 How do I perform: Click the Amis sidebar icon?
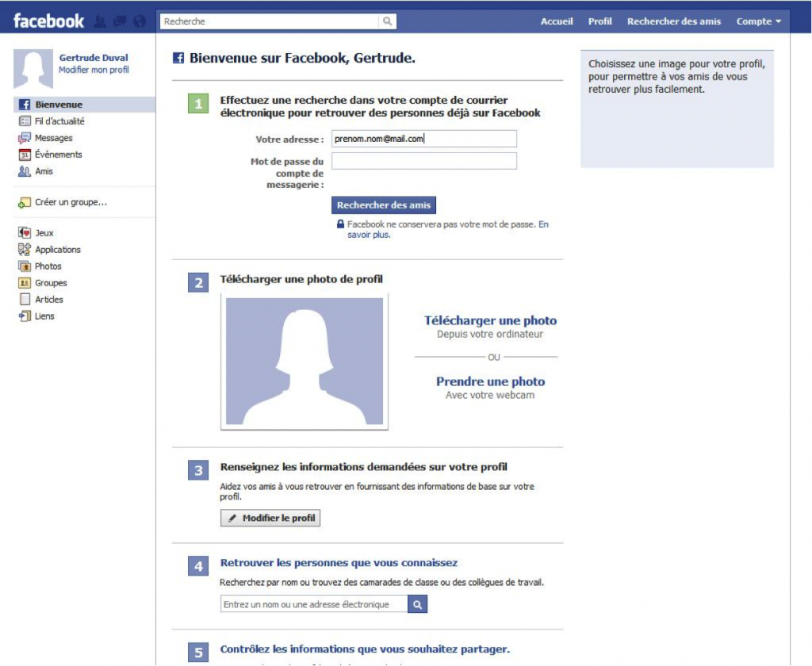tap(25, 171)
